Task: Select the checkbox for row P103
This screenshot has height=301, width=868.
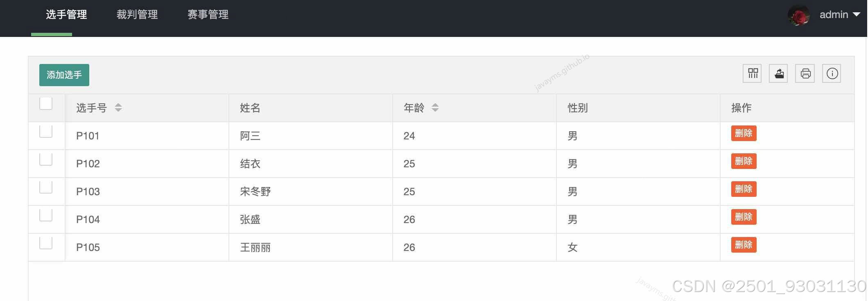Action: pyautogui.click(x=46, y=187)
